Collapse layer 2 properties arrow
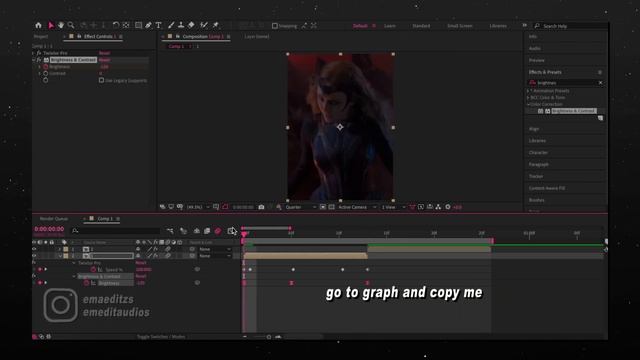The image size is (640, 360). [60, 256]
